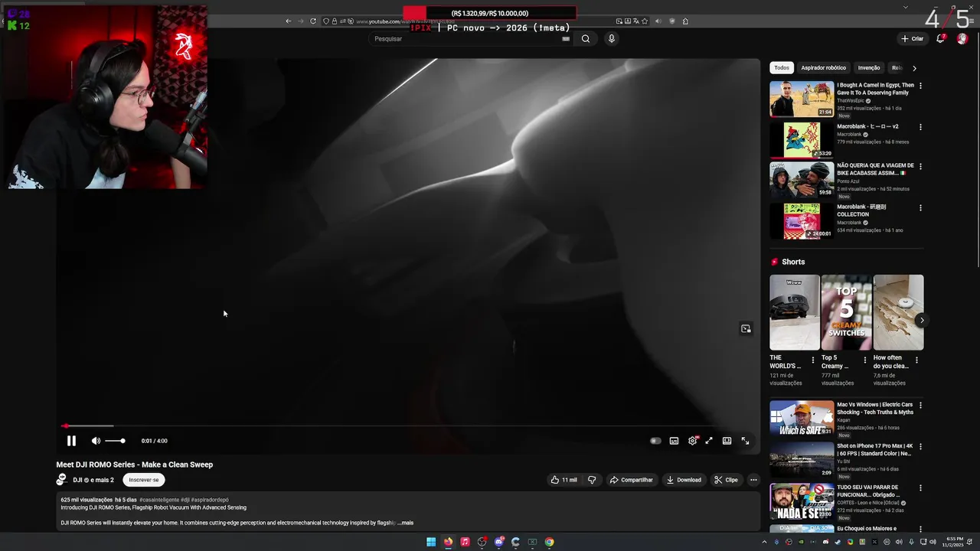
Task: Open options for the 'Top 5 Creamy...' short
Action: (x=865, y=360)
